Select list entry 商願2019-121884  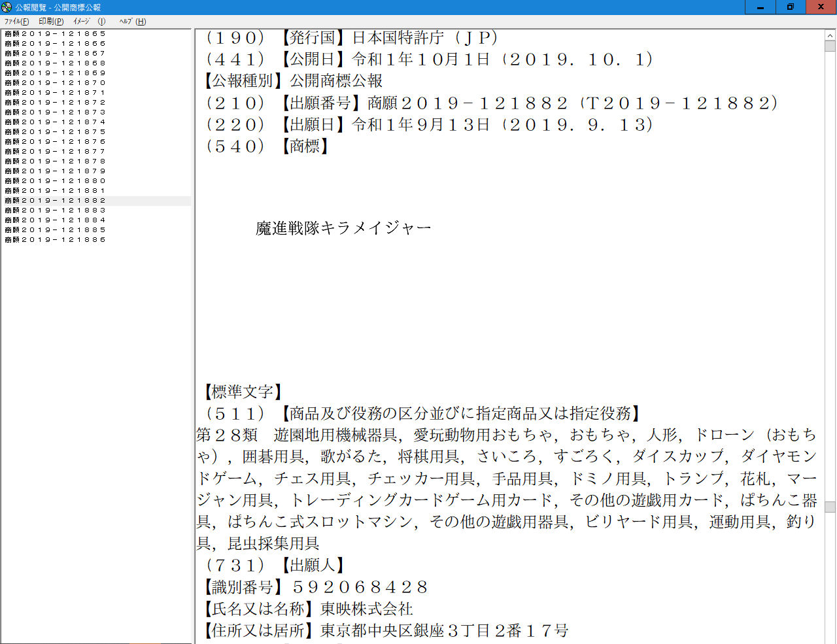click(55, 220)
